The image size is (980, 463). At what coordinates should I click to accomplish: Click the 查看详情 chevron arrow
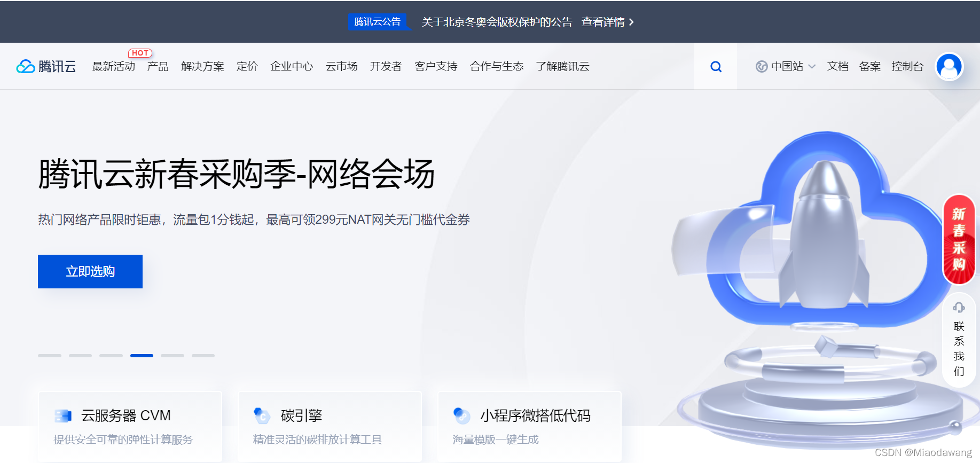tap(631, 22)
